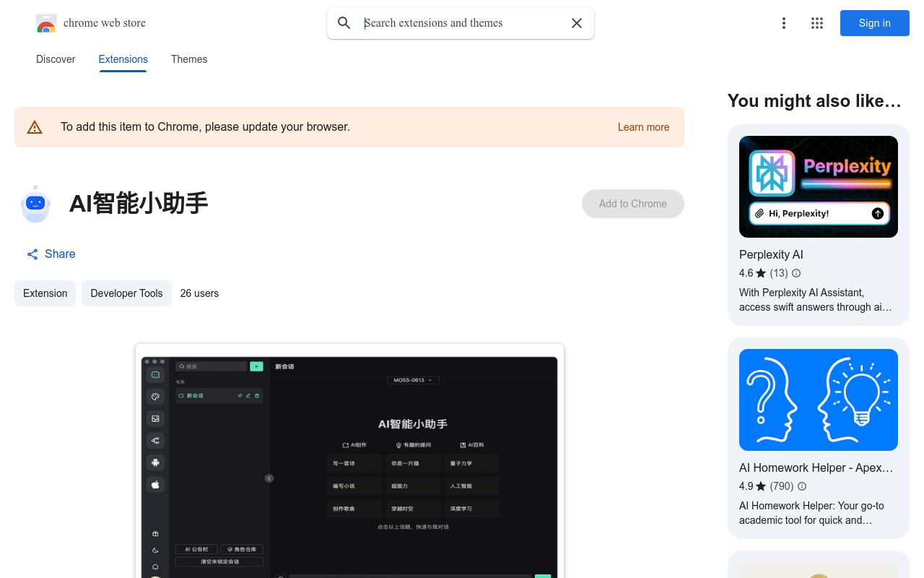Viewport: 924px width, 578px height.
Task: Click the 4.6 star rating of Perplexity AI
Action: (x=752, y=273)
